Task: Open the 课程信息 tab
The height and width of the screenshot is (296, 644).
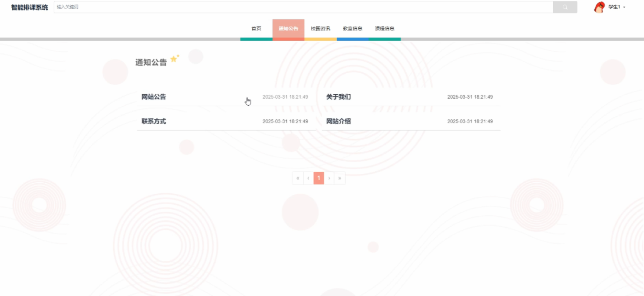Action: point(384,29)
